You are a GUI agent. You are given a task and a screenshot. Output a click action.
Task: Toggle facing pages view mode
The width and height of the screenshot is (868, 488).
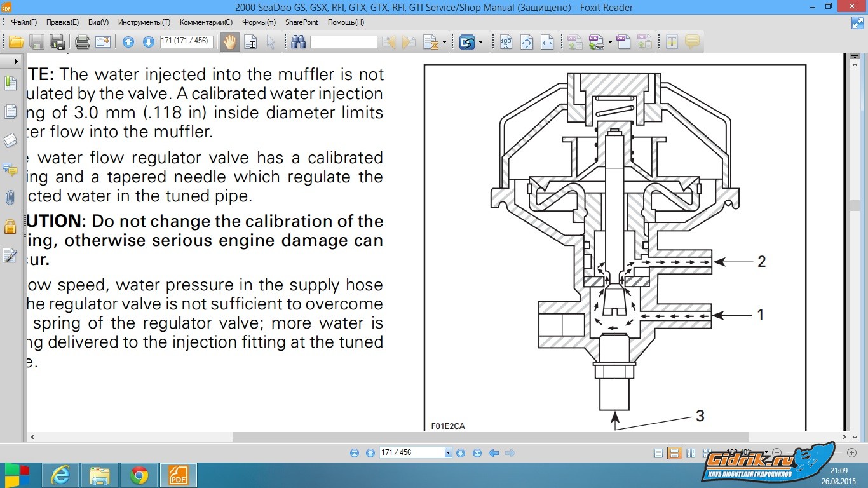(691, 453)
